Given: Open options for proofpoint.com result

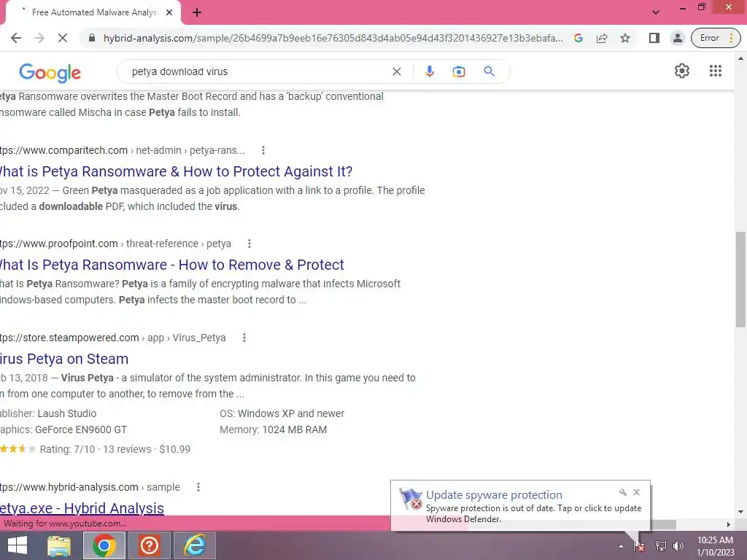Looking at the screenshot, I should [x=249, y=244].
